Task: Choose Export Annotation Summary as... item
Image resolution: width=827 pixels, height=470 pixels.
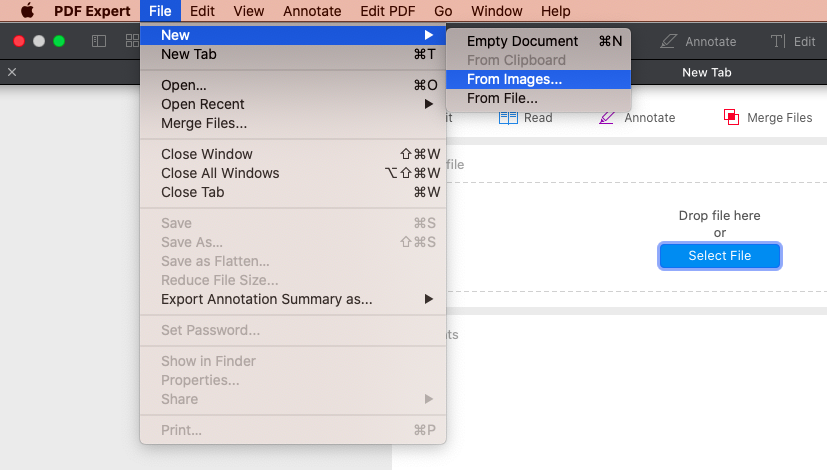Action: (x=293, y=299)
